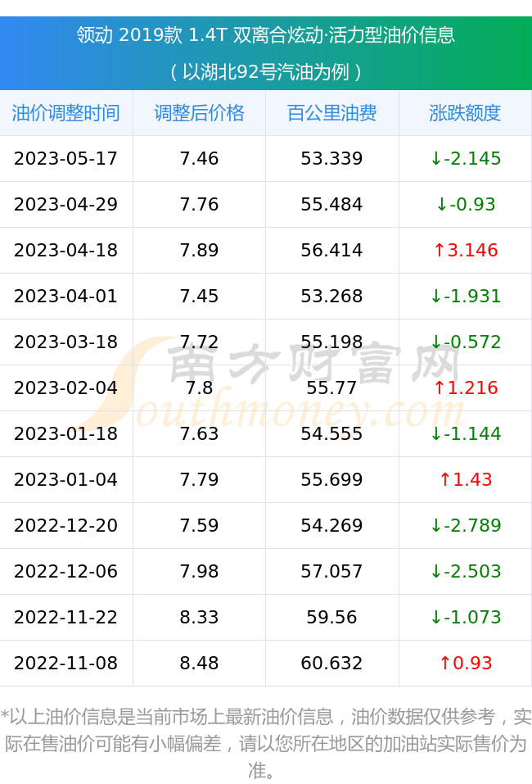Click fuel cost value 54.555
This screenshot has height=784, width=532.
click(331, 433)
